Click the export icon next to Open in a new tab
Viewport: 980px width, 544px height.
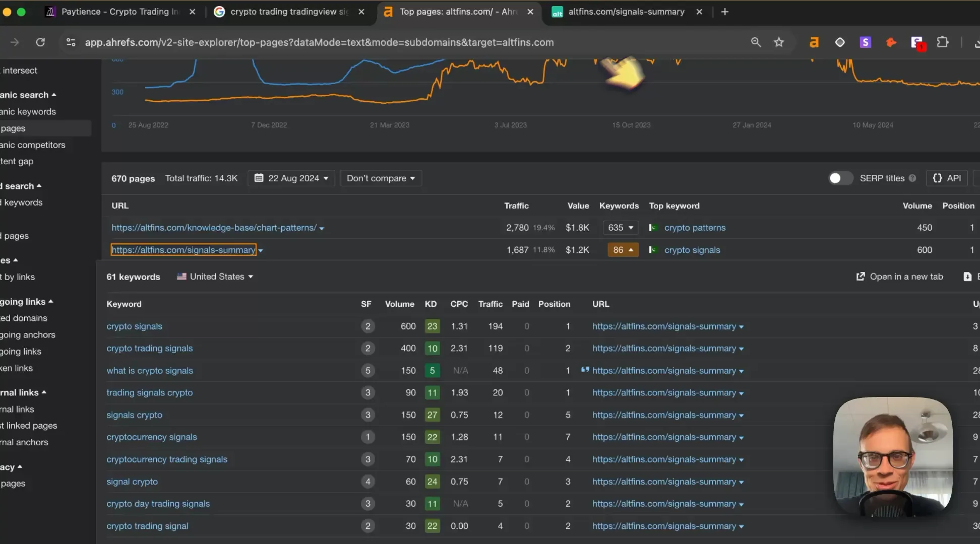pyautogui.click(x=967, y=277)
